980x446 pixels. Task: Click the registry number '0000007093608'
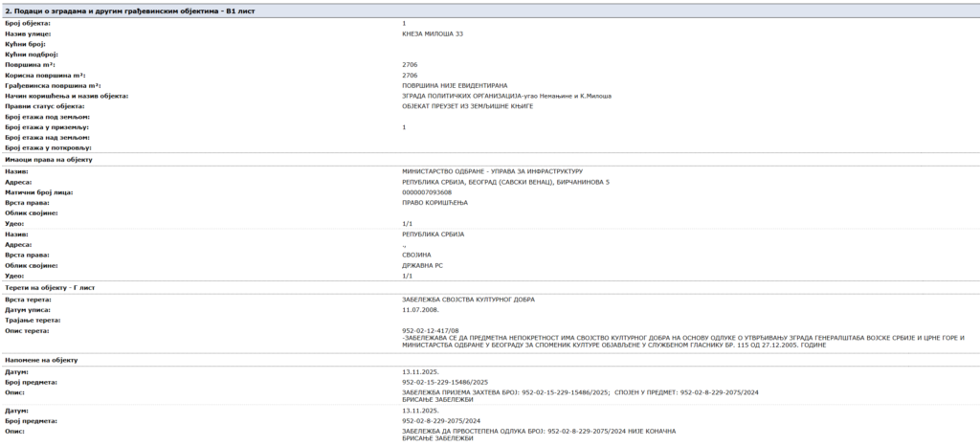point(427,192)
